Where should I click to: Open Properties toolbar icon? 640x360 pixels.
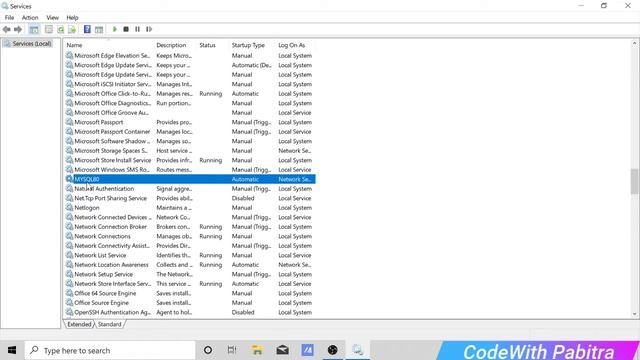pos(49,29)
